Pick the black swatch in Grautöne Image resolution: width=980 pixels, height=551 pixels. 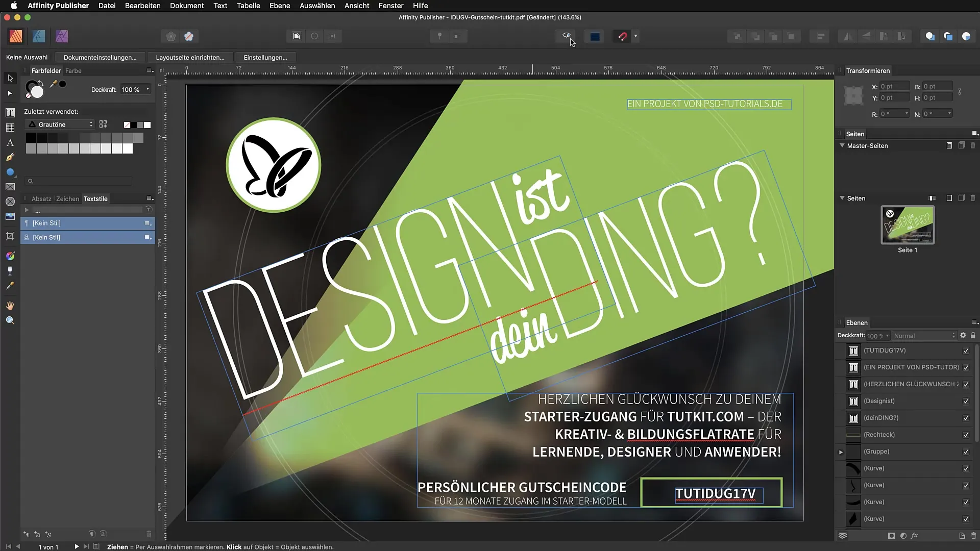[x=31, y=138]
